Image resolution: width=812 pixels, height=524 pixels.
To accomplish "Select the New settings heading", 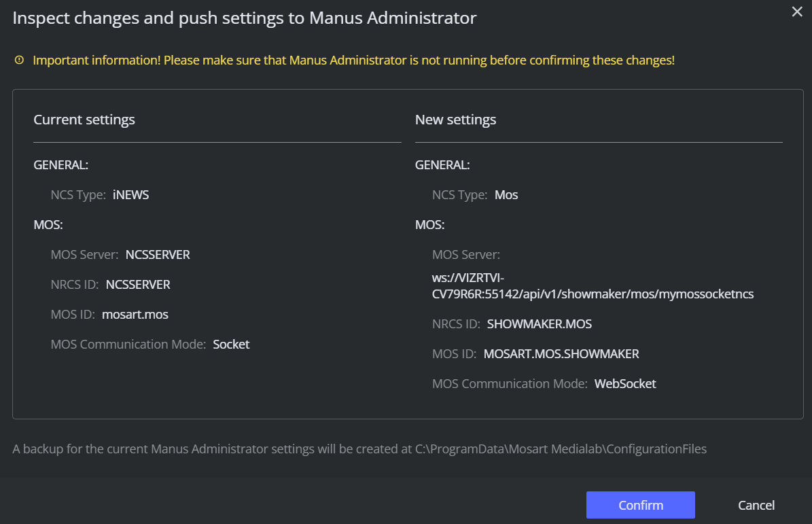I will pyautogui.click(x=455, y=120).
